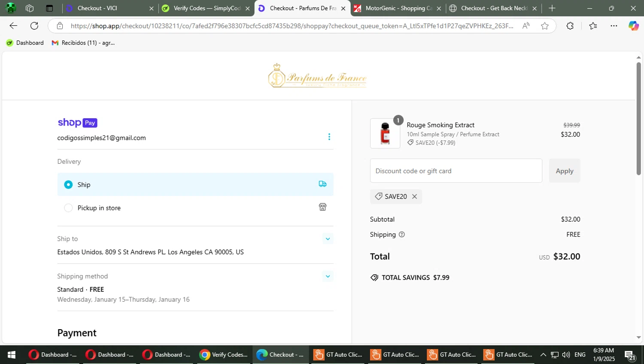
Task: Open the browser Extensions menu
Action: (570, 26)
